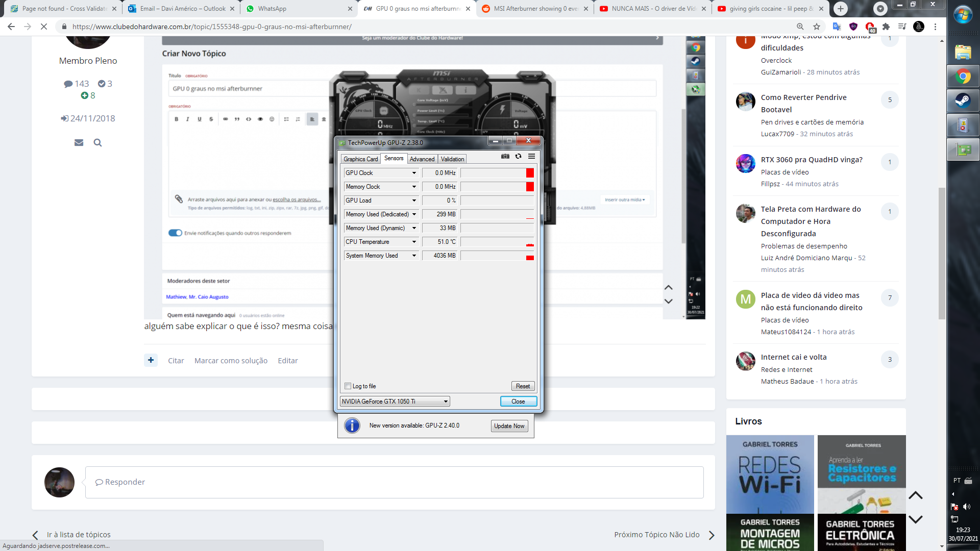Viewport: 980px width, 551px height.
Task: Switch to the Graphics Card tab
Action: click(360, 159)
